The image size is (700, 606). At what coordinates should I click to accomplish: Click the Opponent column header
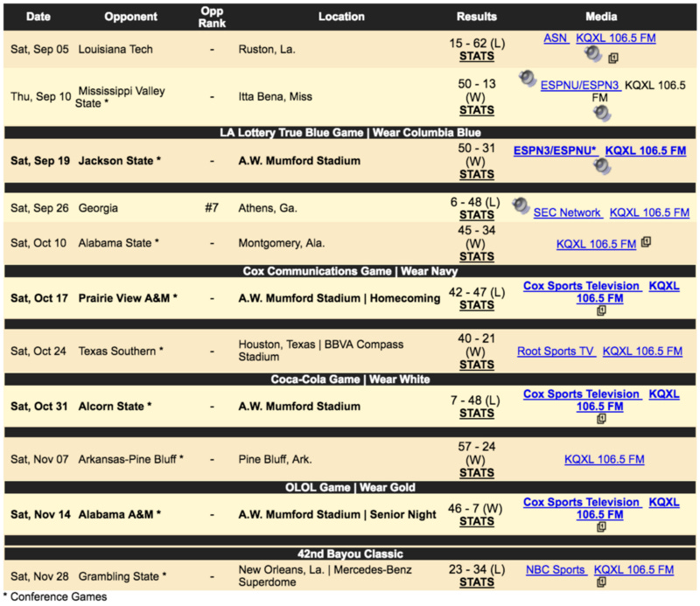(130, 17)
